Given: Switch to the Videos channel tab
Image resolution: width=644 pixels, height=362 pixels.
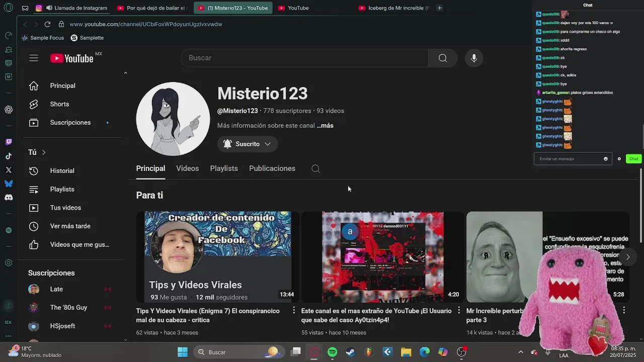Looking at the screenshot, I should [x=187, y=168].
